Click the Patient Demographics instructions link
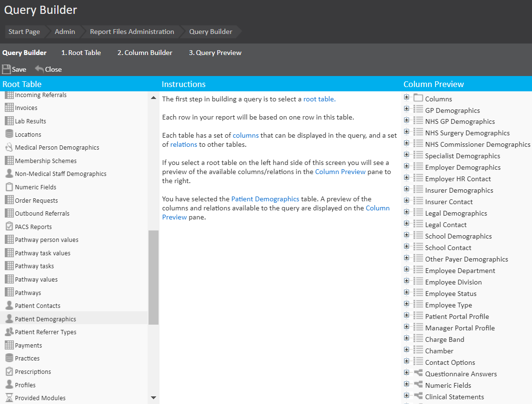The height and width of the screenshot is (404, 532). pyautogui.click(x=266, y=199)
